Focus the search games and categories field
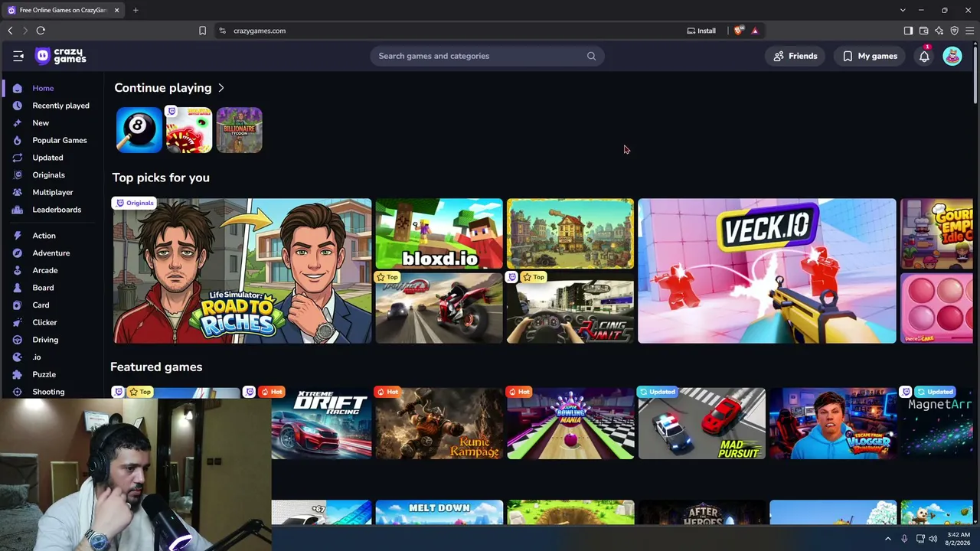This screenshot has width=980, height=551. (x=487, y=56)
